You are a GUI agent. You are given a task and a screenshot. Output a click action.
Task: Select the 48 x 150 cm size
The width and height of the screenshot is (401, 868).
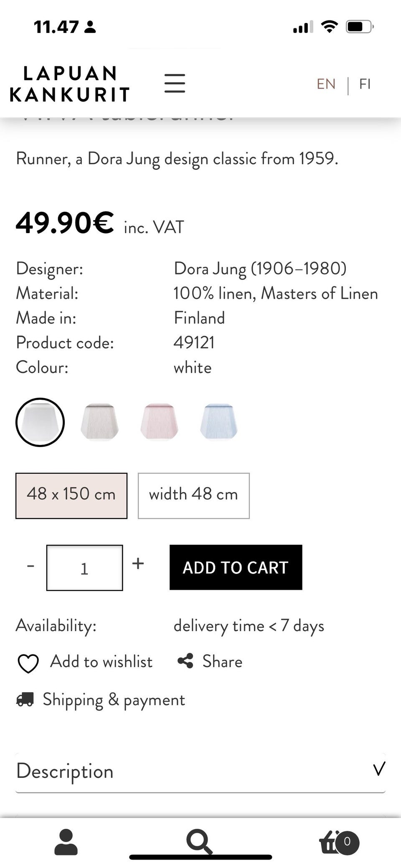click(71, 495)
